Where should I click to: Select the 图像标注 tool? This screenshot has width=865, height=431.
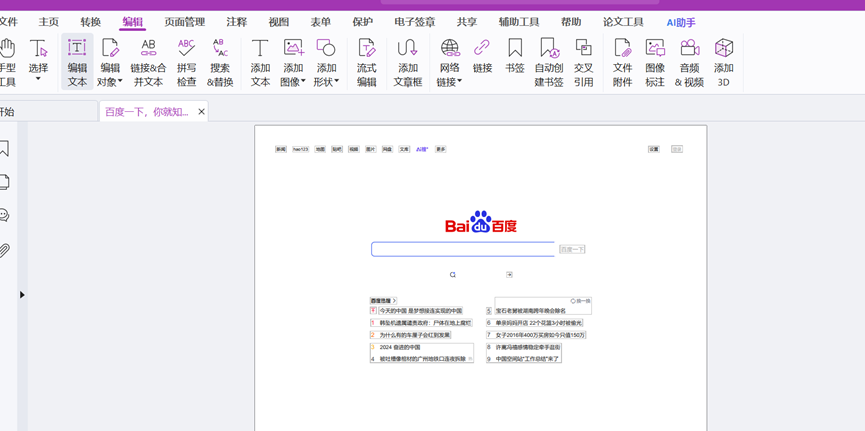tap(655, 62)
